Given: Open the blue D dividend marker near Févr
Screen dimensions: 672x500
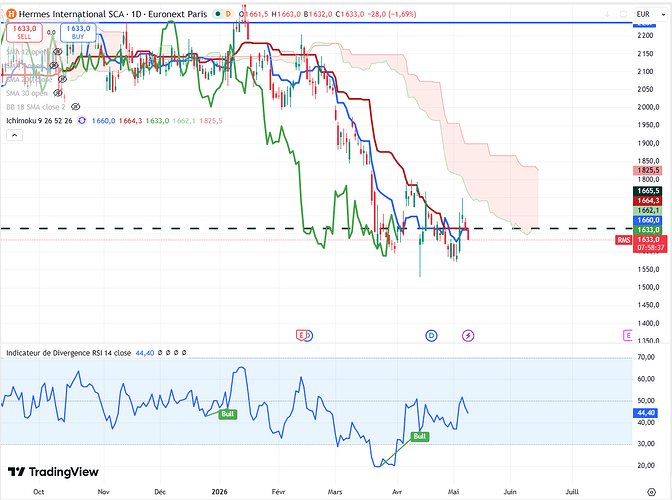Looking at the screenshot, I should point(309,335).
